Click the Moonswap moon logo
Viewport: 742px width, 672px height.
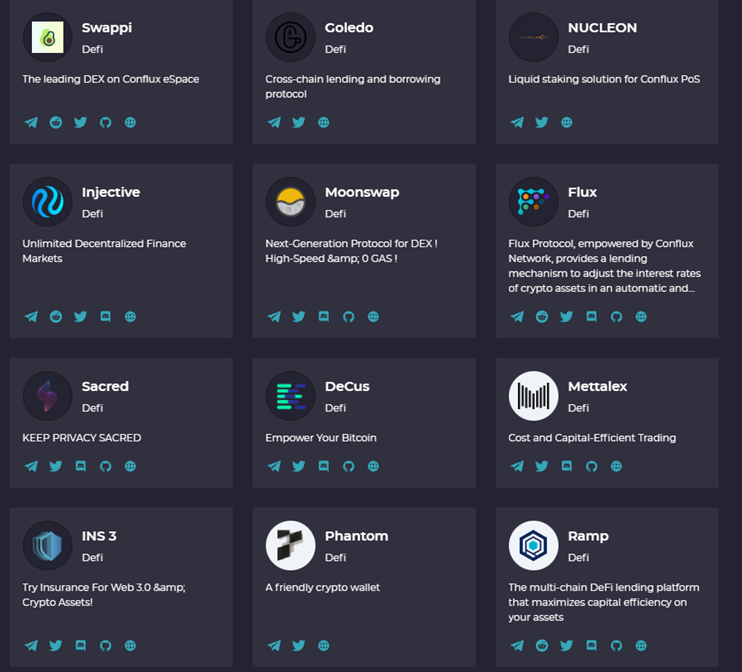pos(291,202)
